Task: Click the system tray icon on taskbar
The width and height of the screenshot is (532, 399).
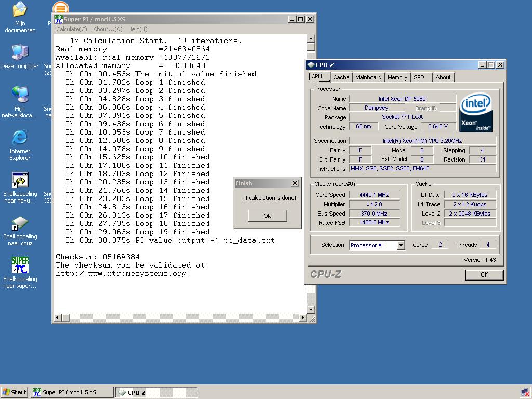Action: coord(525,393)
